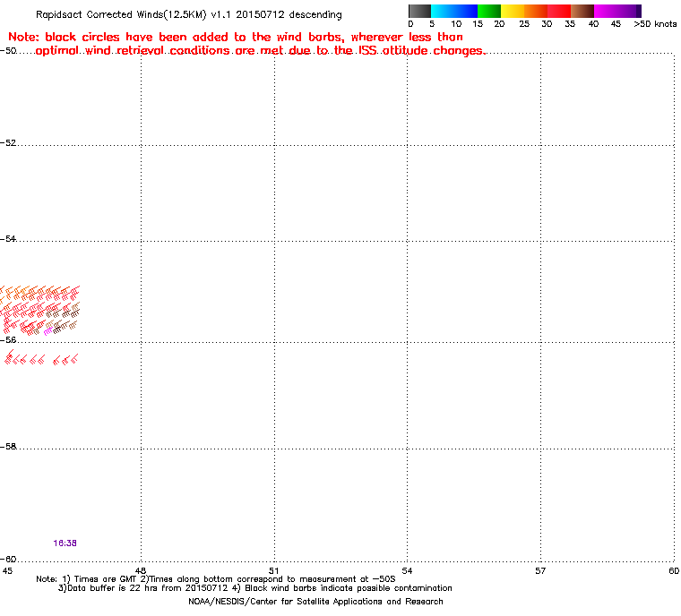Click the NOAA/NESDIS credit line
This screenshot has width=681, height=616.
(315, 602)
